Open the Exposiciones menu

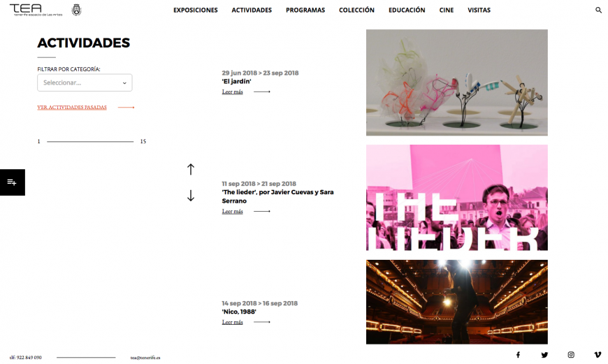click(x=196, y=10)
